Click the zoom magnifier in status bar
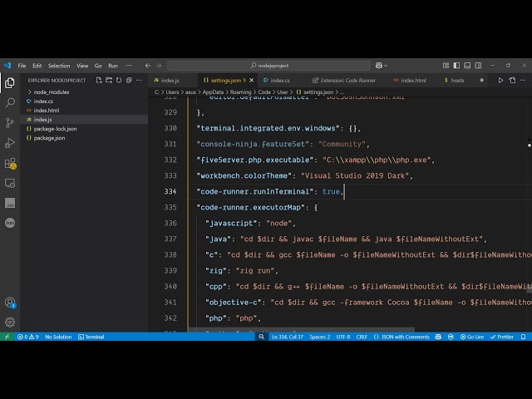532x399 pixels. 262,337
